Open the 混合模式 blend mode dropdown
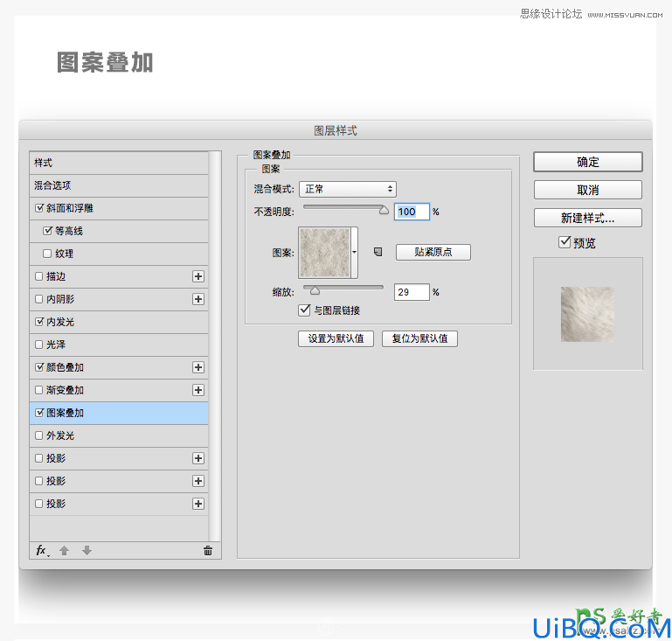Screen dimensions: 672x641 pyautogui.click(x=348, y=189)
